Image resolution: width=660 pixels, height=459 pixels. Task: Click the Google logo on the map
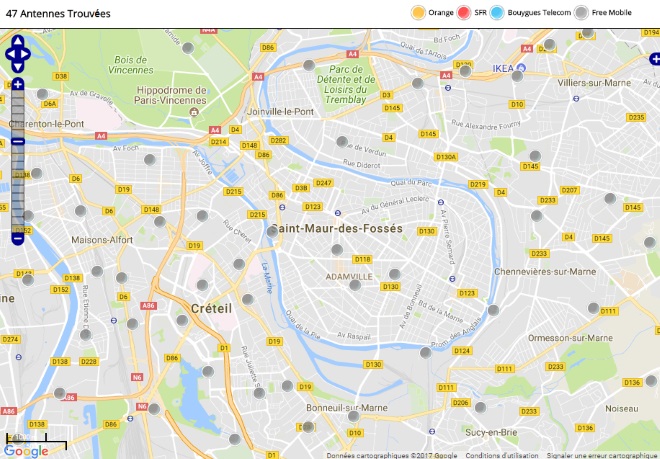pyautogui.click(x=26, y=451)
